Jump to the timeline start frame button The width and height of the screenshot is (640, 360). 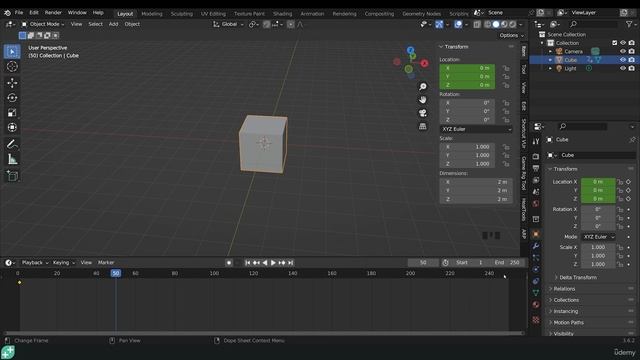click(x=248, y=262)
